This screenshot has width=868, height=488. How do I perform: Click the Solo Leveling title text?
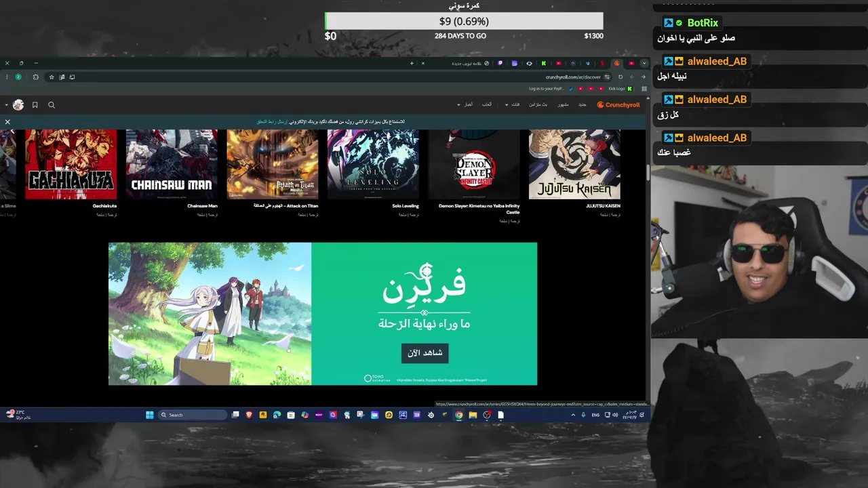[x=406, y=206]
